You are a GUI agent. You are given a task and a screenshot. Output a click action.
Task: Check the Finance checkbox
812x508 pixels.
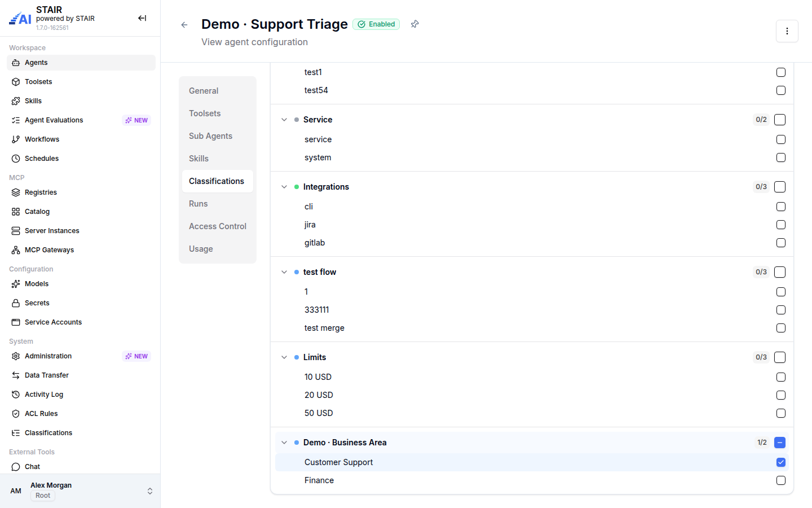click(781, 480)
